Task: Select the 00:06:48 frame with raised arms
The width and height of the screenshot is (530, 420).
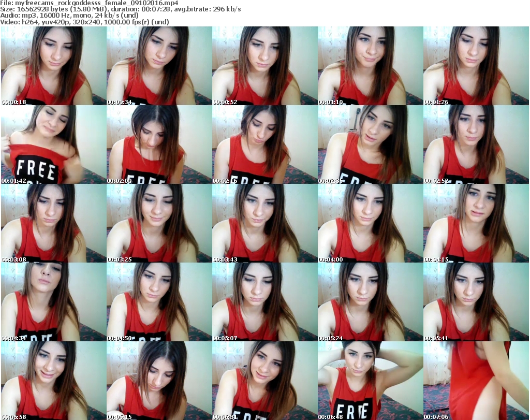Action: coord(370,381)
